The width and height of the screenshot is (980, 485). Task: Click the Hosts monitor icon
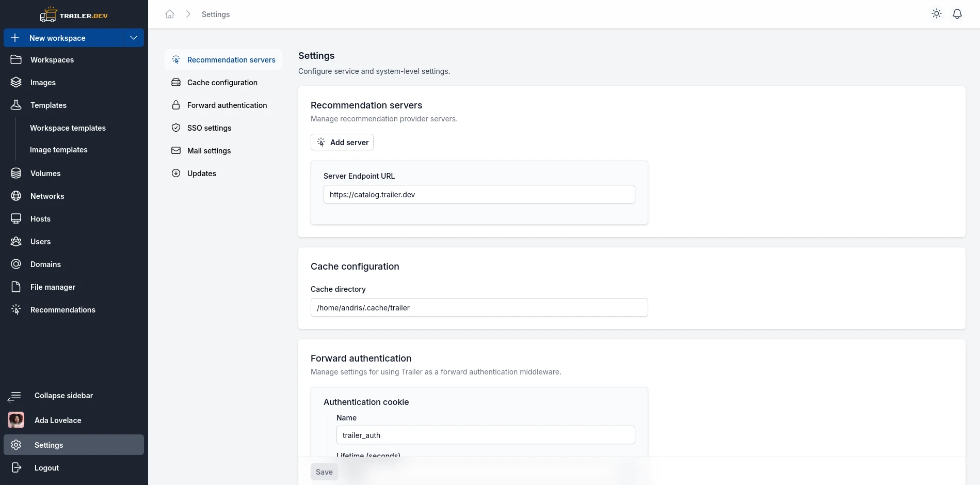tap(16, 218)
